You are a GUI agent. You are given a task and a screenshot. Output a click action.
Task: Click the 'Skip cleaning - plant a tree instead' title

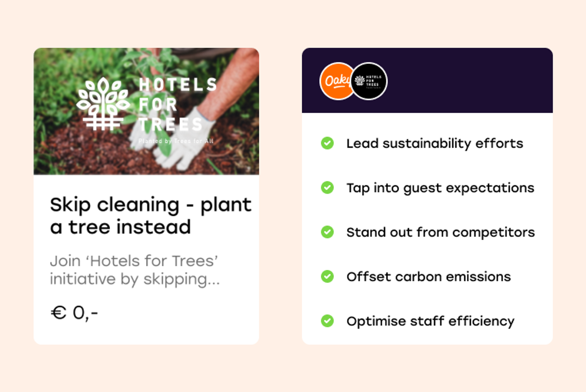151,215
